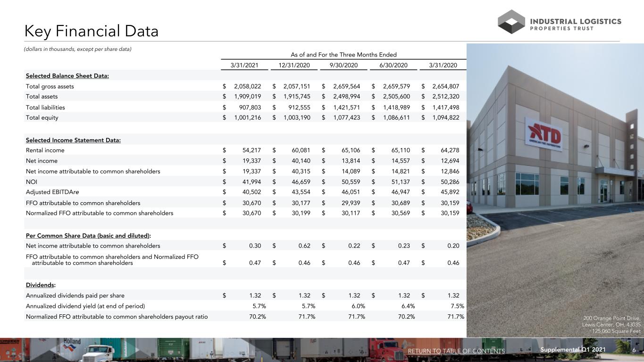
Task: Click the NOI row label
Action: 32,182
